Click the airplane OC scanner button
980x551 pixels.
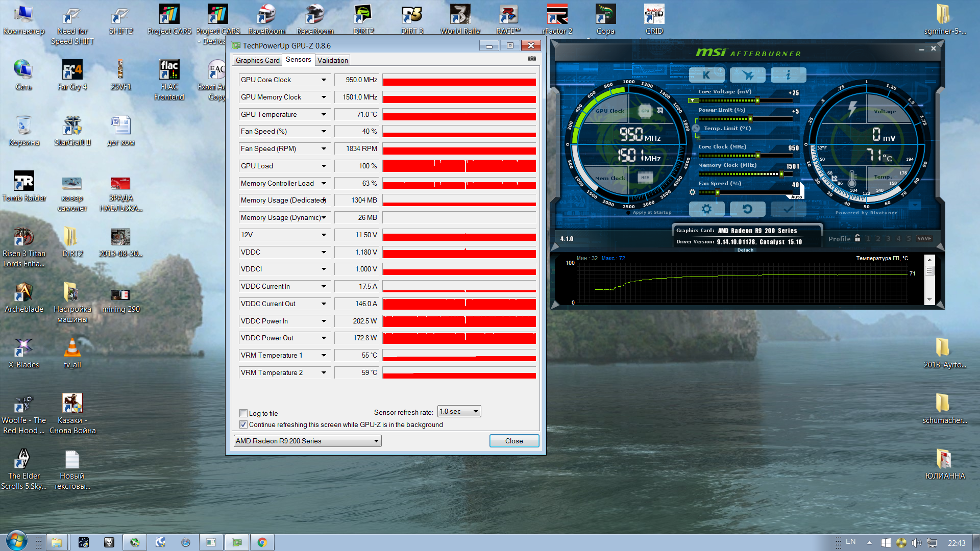[747, 75]
